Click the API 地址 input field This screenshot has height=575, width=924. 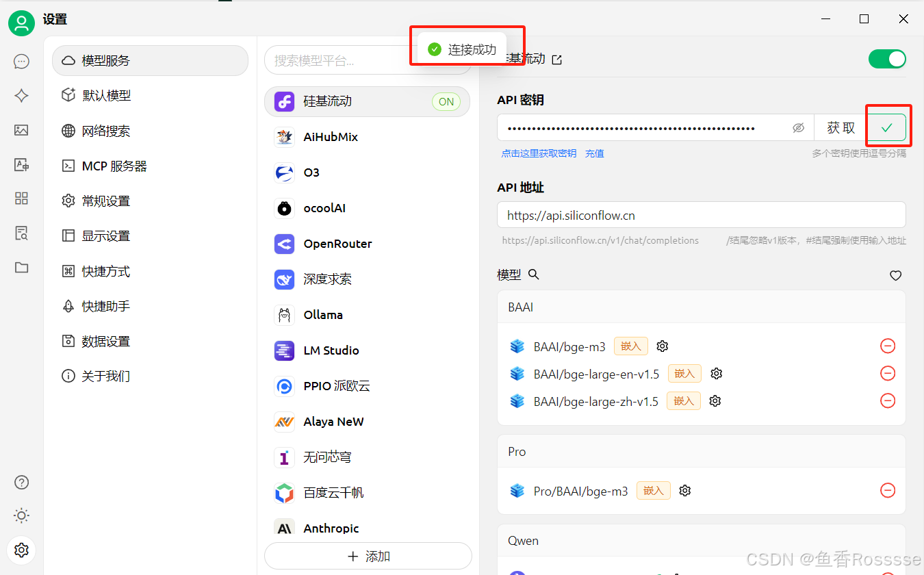[x=702, y=215]
